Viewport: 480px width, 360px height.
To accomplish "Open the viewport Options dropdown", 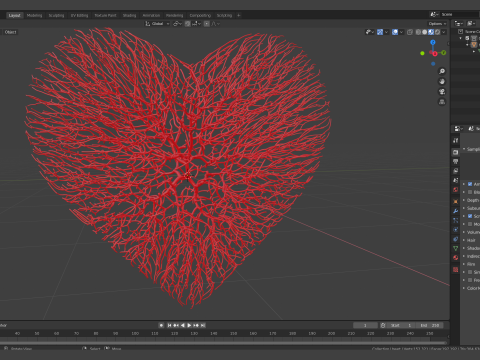I will pyautogui.click(x=437, y=24).
